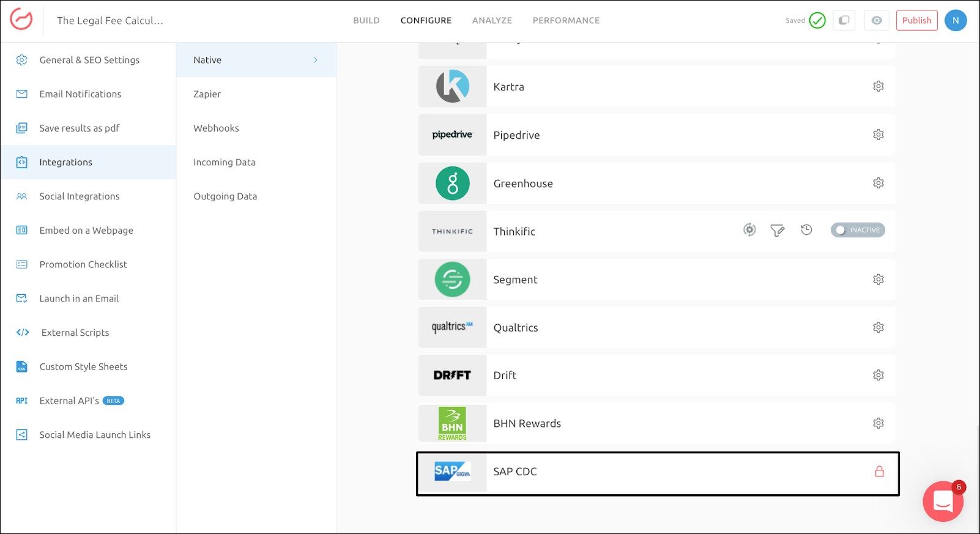
Task: Open the chat support bubble
Action: [x=943, y=502]
